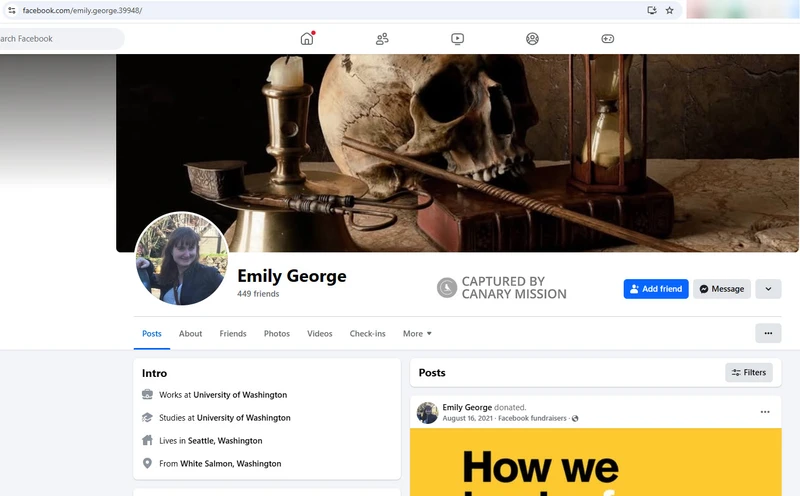
Task: Click the Intro heading text
Action: tap(155, 373)
